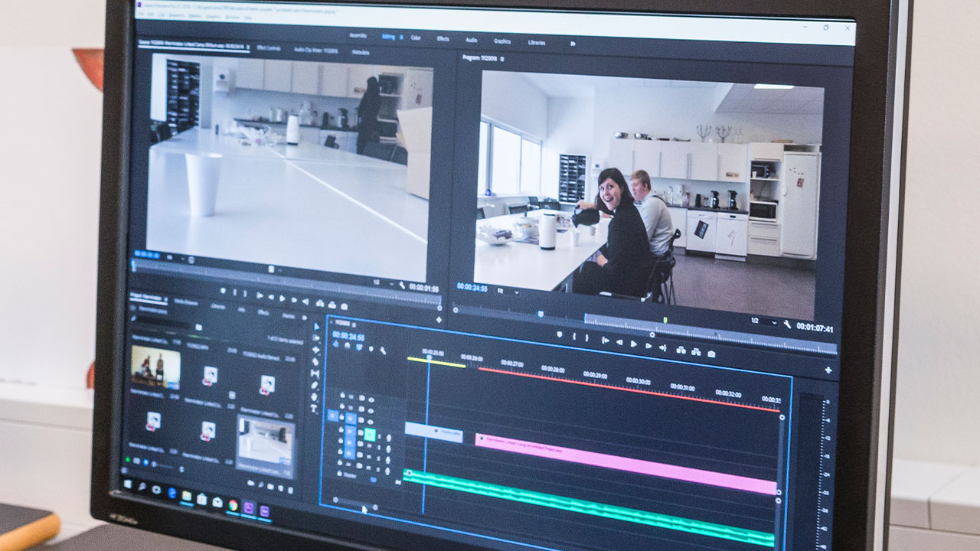Click the Lift button in Program monitor
The height and width of the screenshot is (551, 980).
(681, 350)
